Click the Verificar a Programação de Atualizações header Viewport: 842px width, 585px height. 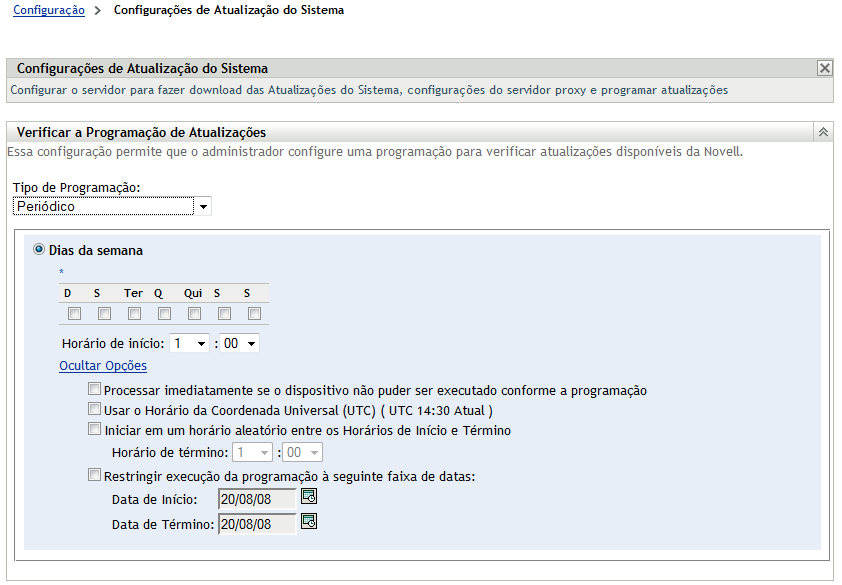point(141,132)
